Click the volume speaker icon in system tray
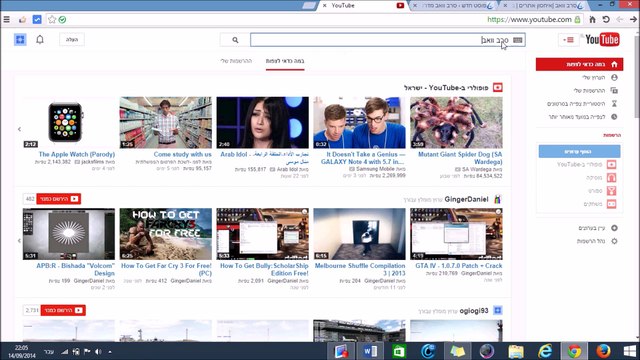This screenshot has width=640, height=360. [98, 351]
